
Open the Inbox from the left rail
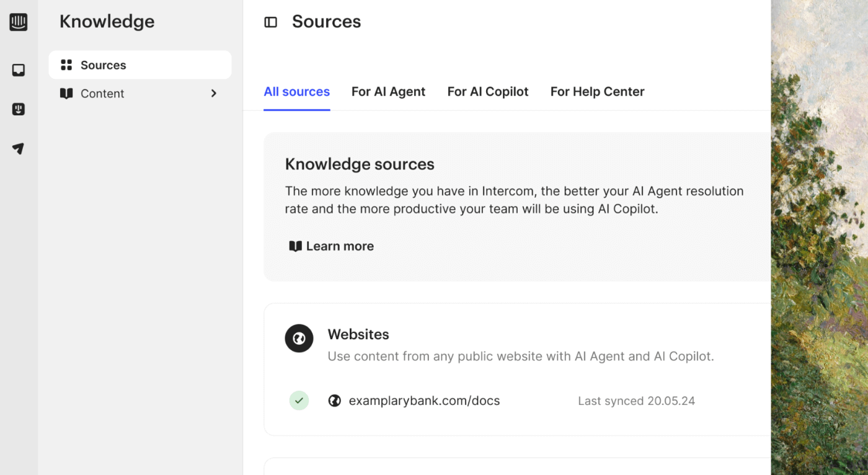coord(19,70)
